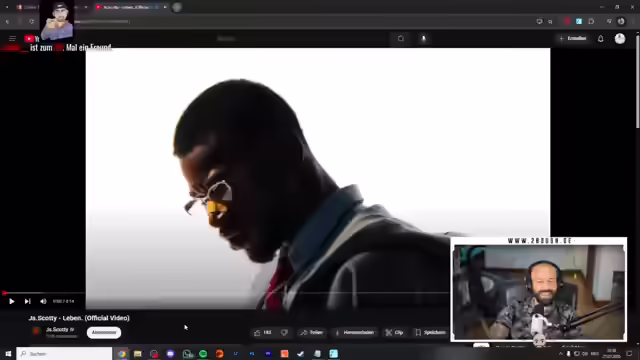Open Spotify from the taskbar
This screenshot has height=360, width=640.
tap(203, 353)
